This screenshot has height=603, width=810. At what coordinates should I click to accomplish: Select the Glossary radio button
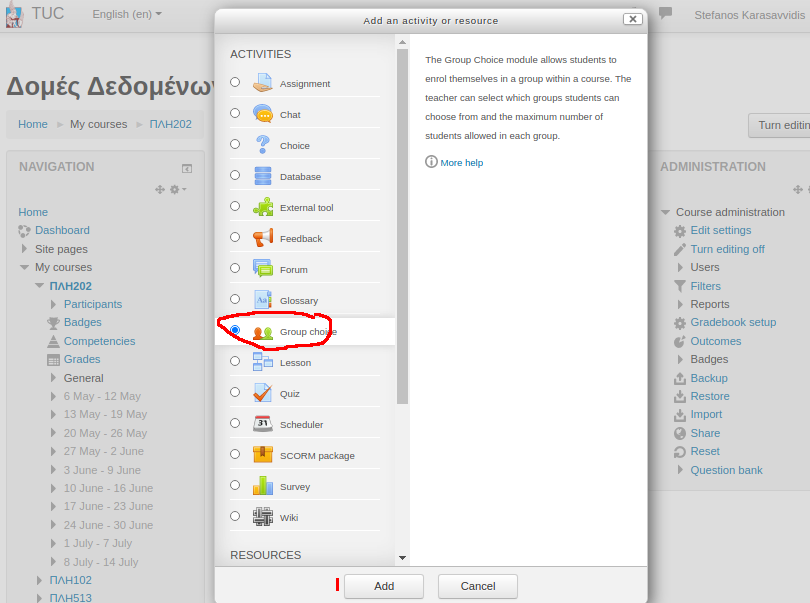[235, 299]
